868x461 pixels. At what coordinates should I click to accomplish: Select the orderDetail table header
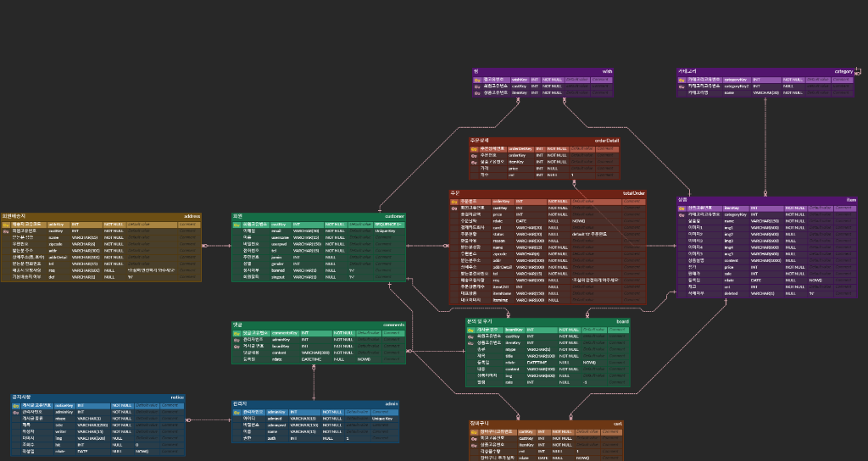(544, 141)
